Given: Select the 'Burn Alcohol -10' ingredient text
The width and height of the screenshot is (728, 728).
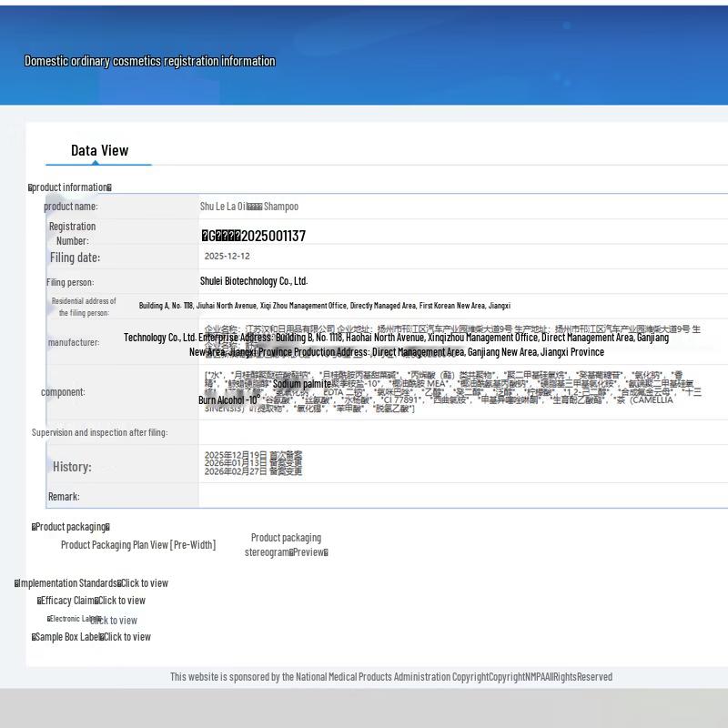Looking at the screenshot, I should point(229,399).
